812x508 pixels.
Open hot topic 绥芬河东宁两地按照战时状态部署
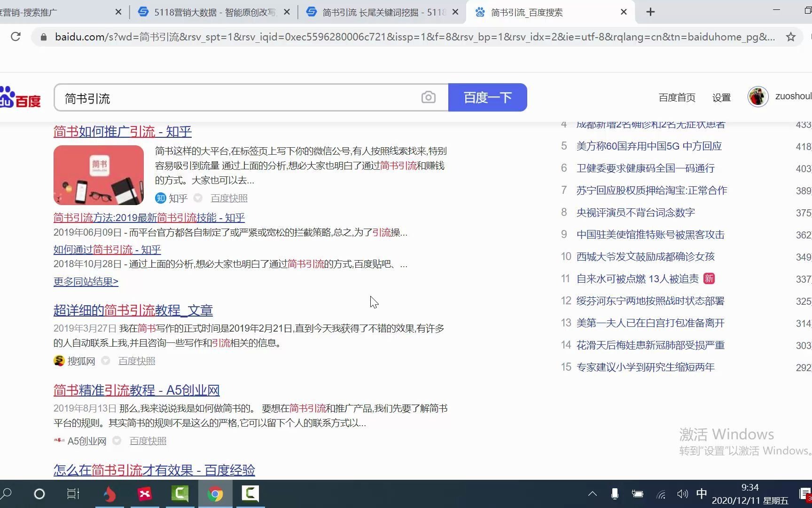click(x=650, y=301)
